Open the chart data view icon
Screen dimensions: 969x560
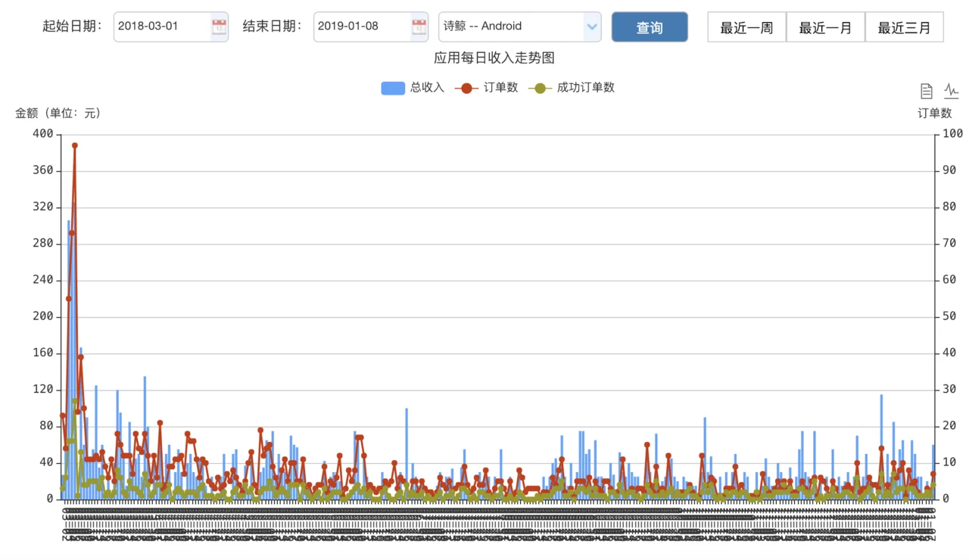tap(927, 91)
